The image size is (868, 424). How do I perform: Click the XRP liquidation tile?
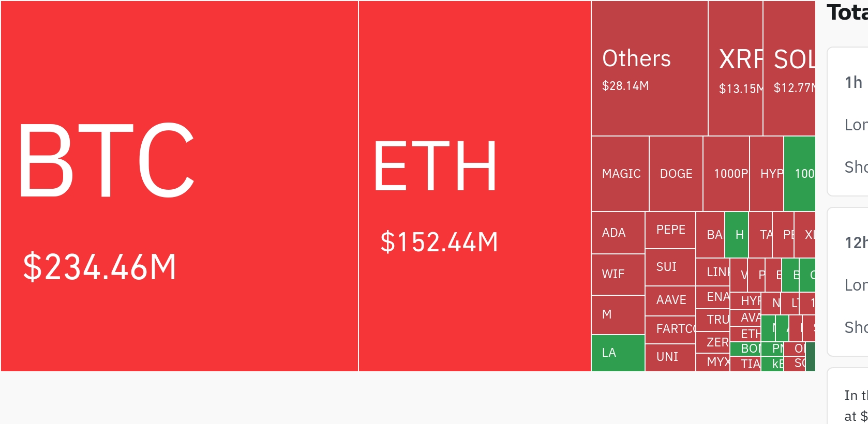click(x=735, y=68)
